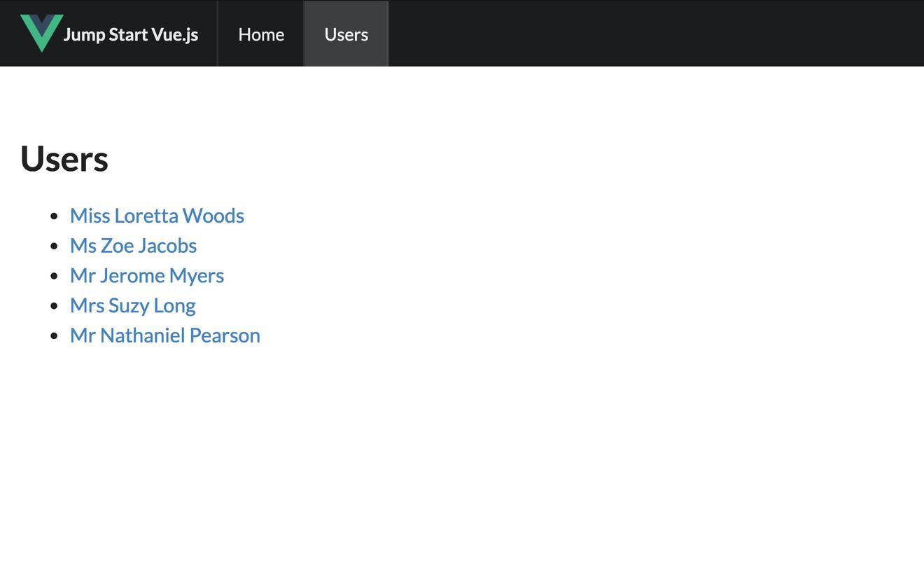Select Mrs Suzy Long from the list
This screenshot has width=924, height=561.
click(132, 306)
